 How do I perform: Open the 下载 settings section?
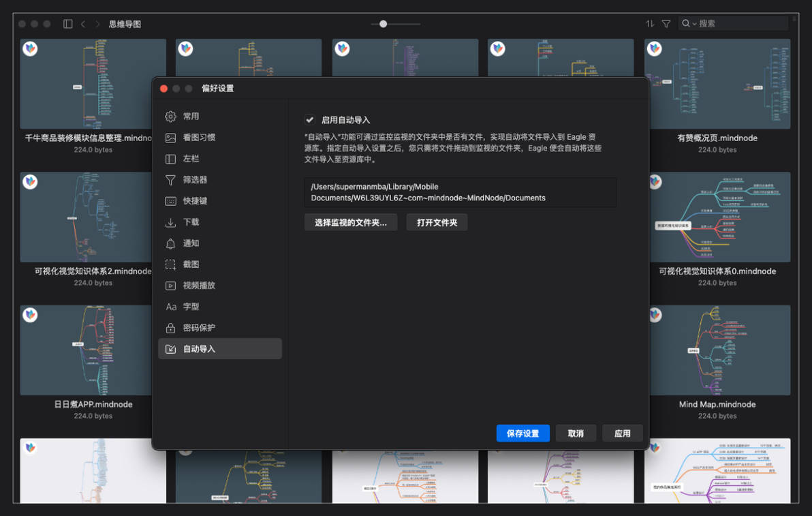click(220, 222)
